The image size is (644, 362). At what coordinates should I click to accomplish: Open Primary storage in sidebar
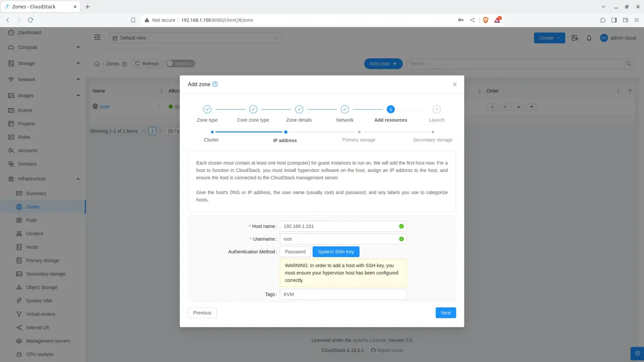pyautogui.click(x=43, y=260)
